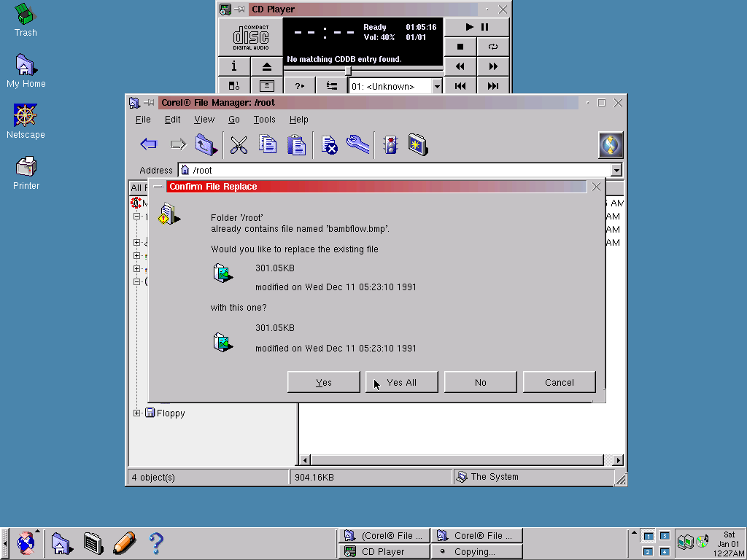Click the traffic light toolbar icon
Screen dimensions: 747x560
coord(390,144)
